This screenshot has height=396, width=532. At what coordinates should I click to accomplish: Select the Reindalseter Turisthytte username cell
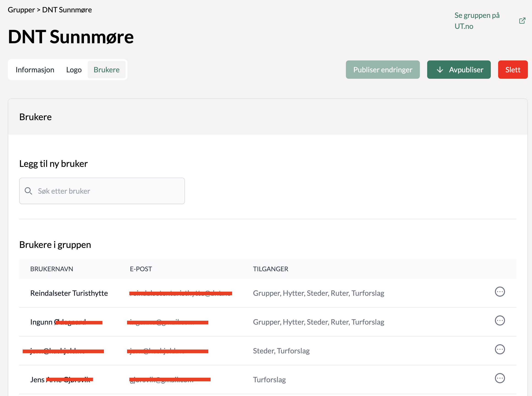69,293
